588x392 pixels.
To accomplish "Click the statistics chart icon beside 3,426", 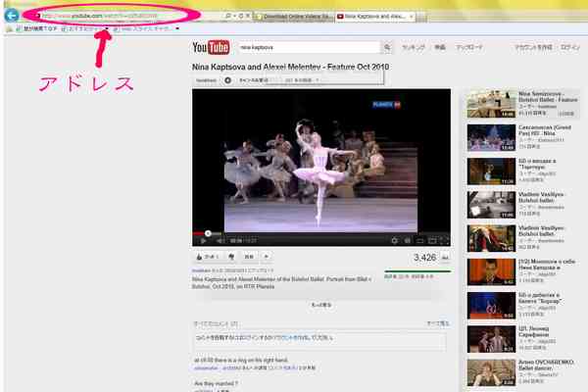I will (x=445, y=258).
